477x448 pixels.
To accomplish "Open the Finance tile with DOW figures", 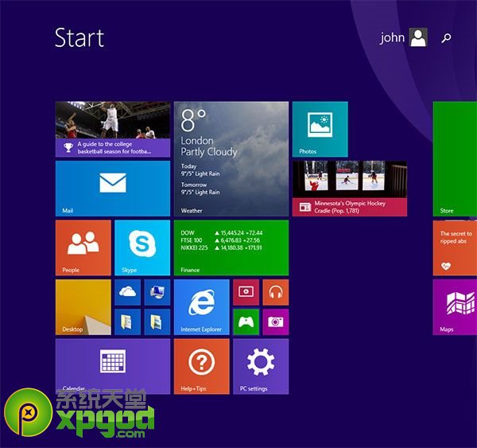I will (x=231, y=248).
